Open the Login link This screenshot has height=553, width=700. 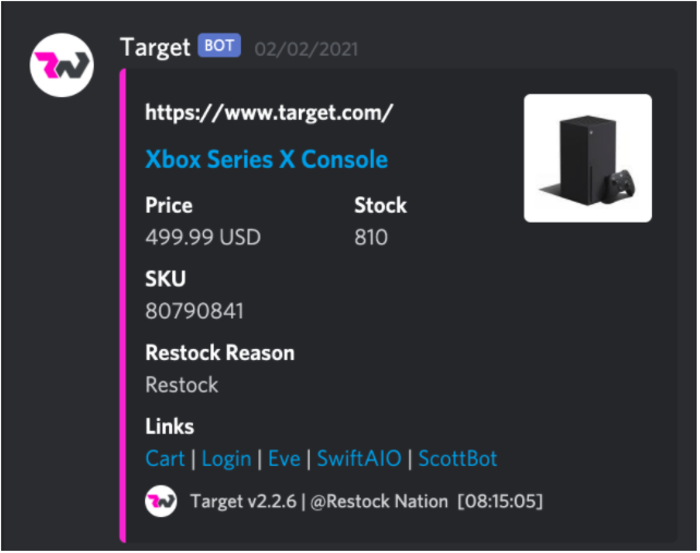point(227,460)
